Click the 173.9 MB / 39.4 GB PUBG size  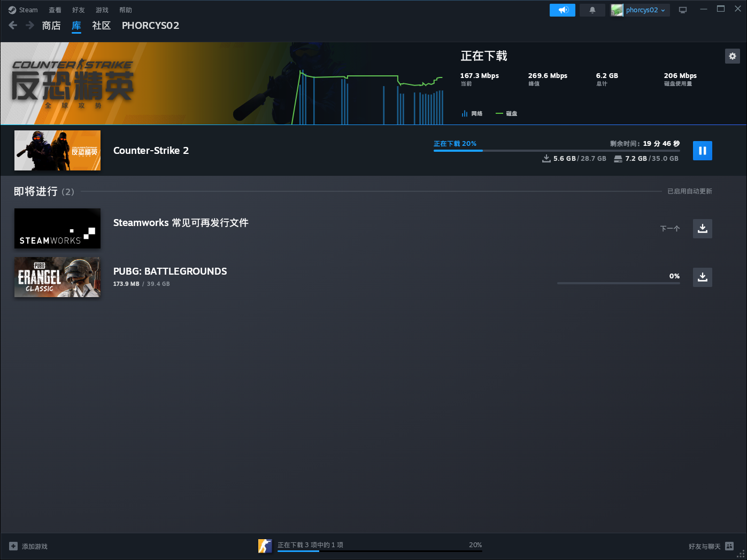click(x=141, y=284)
